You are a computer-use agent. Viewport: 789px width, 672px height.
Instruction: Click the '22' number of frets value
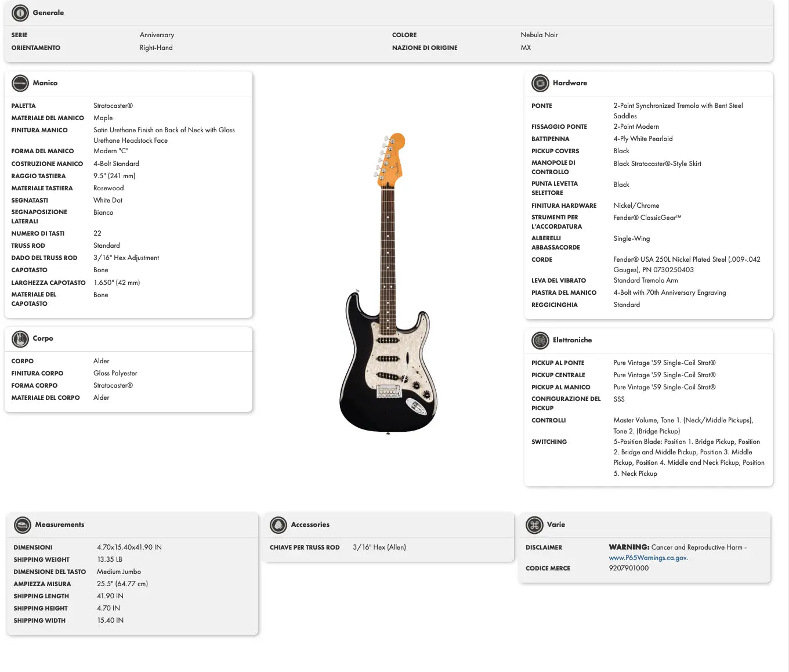[97, 233]
